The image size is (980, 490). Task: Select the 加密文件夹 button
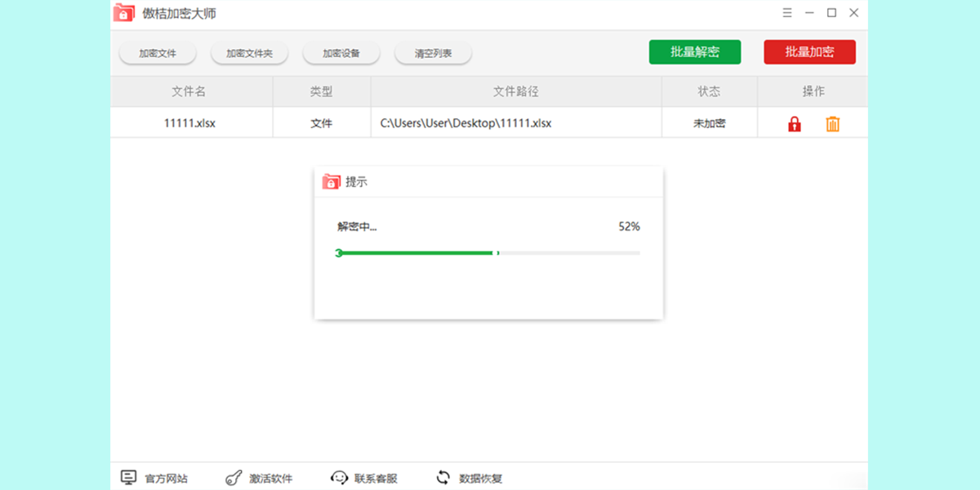251,51
